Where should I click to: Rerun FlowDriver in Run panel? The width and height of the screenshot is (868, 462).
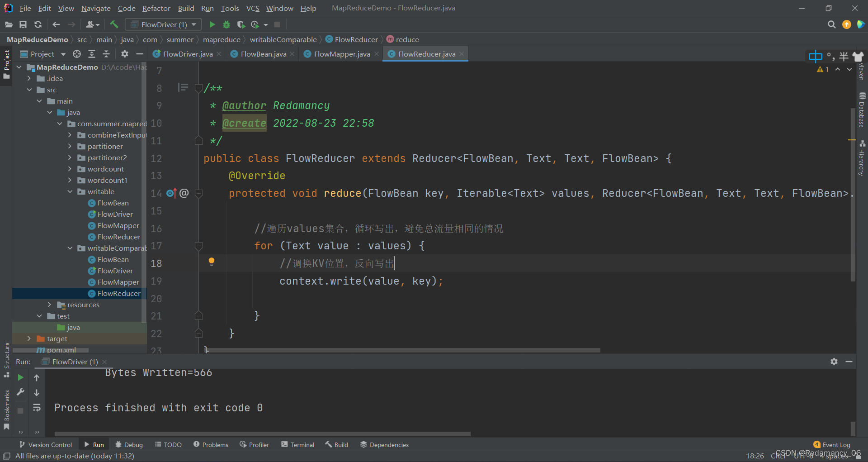20,377
